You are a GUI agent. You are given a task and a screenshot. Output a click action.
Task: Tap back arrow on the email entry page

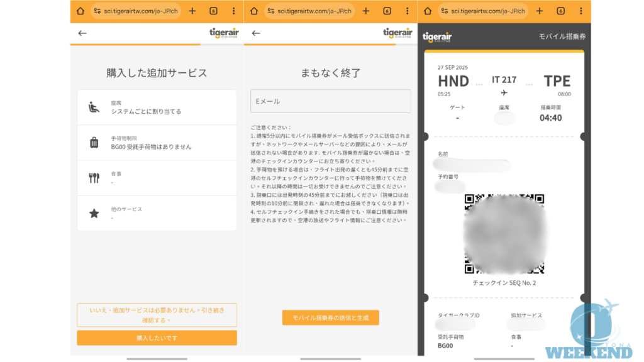256,33
